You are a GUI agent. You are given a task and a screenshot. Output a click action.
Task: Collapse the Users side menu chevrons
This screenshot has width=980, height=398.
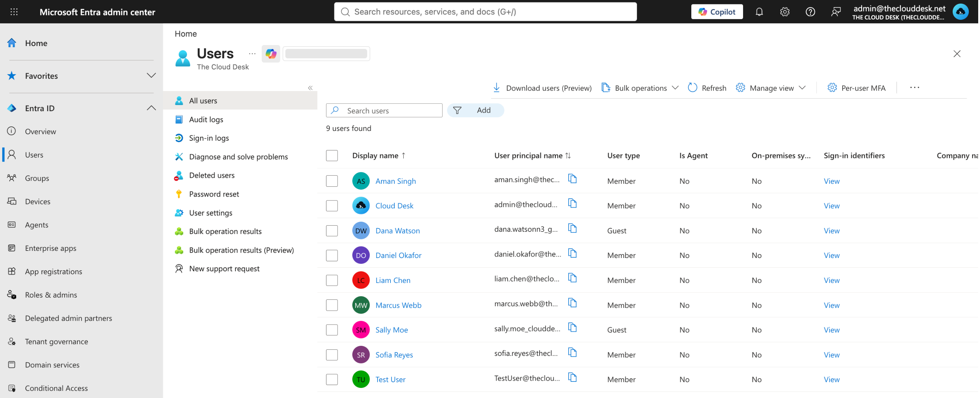point(310,88)
